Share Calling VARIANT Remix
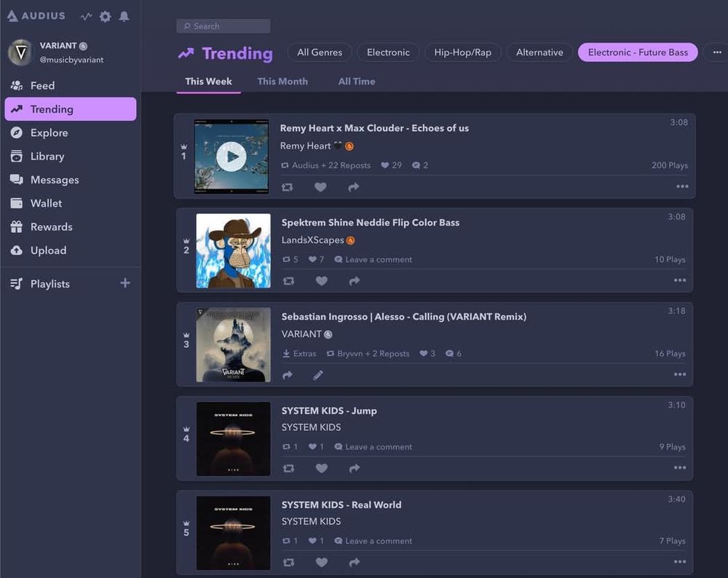The height and width of the screenshot is (578, 728). [x=288, y=375]
